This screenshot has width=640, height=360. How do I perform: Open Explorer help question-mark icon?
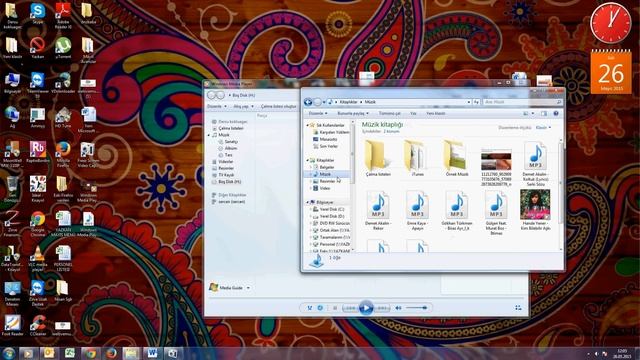tap(556, 113)
